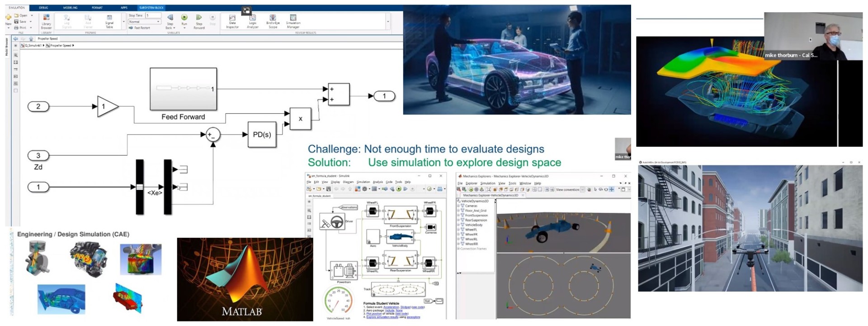The height and width of the screenshot is (326, 868).
Task: Open the Open-file dropdown arrow
Action: pyautogui.click(x=31, y=15)
